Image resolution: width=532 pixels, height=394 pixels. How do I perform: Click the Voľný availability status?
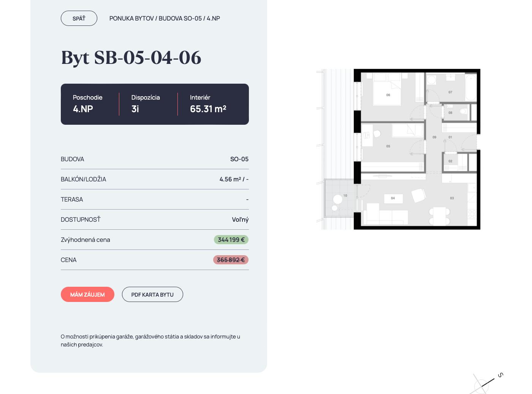240,219
